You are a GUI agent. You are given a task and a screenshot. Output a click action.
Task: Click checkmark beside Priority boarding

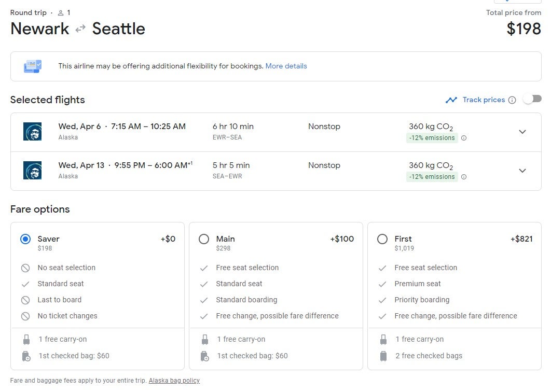click(382, 300)
